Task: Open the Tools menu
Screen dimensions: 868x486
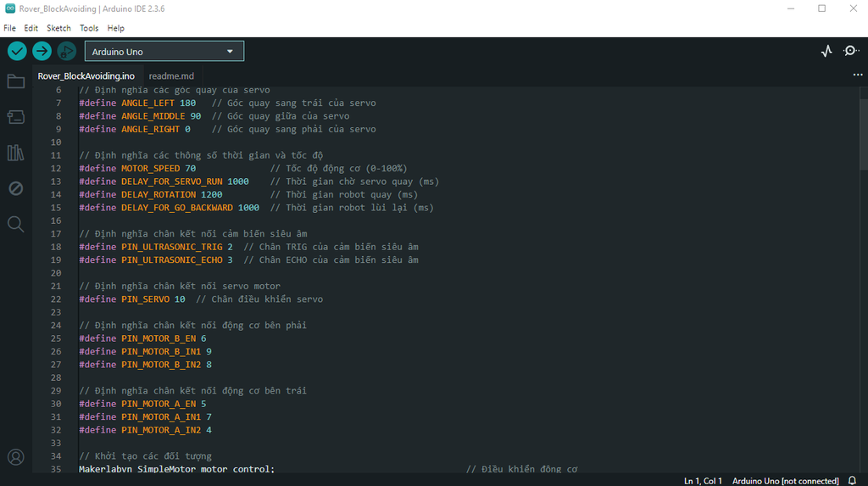Action: (x=88, y=28)
